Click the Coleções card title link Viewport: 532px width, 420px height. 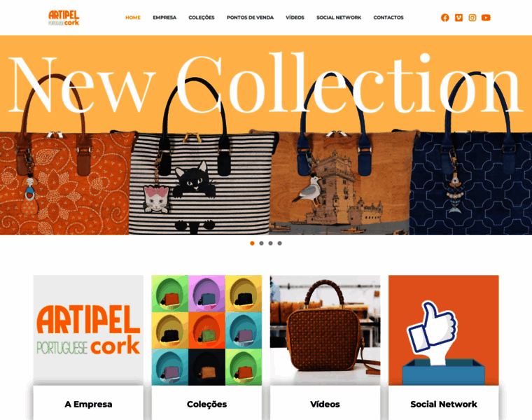[206, 405]
